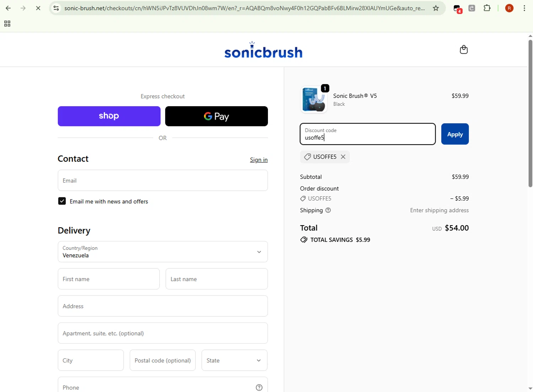This screenshot has width=533, height=392.
Task: Click the shipping help question icon
Action: tap(328, 210)
